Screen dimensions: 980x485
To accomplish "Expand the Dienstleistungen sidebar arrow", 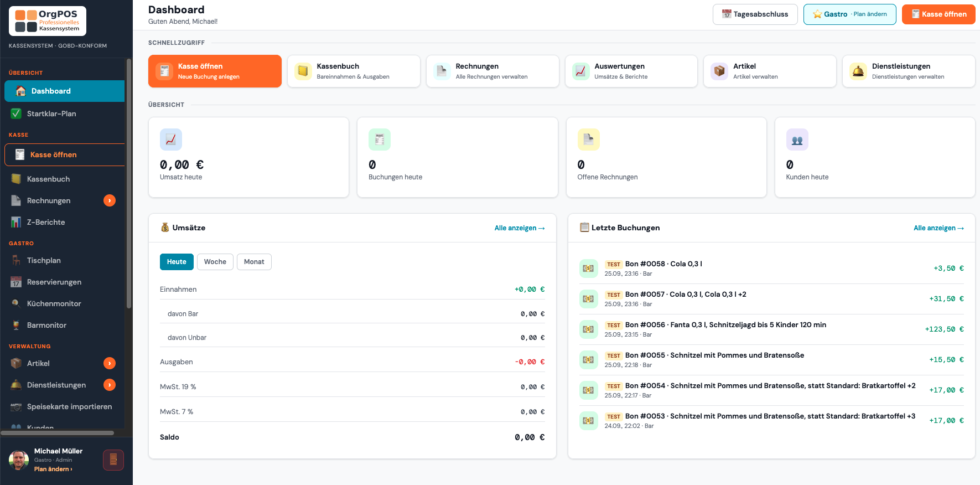I will pos(110,385).
